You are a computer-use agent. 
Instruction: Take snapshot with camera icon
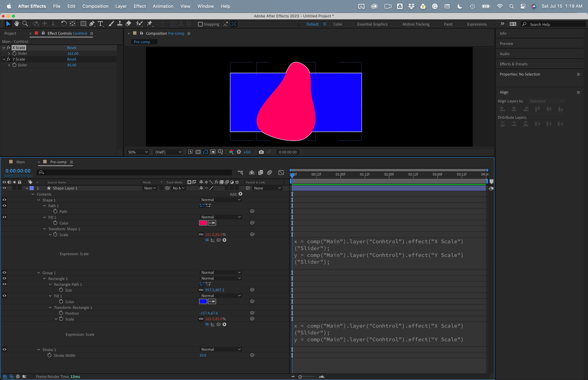[261, 152]
